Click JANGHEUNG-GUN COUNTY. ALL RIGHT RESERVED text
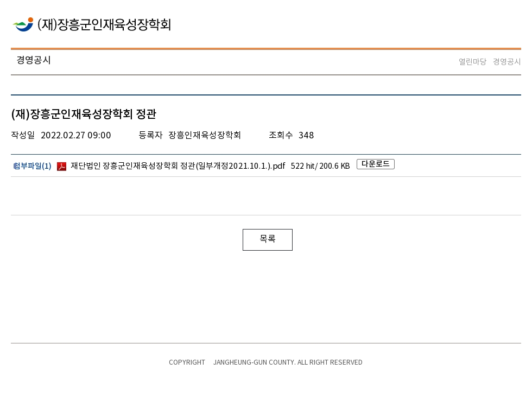Screen dimensions: 532x414 click(x=288, y=362)
